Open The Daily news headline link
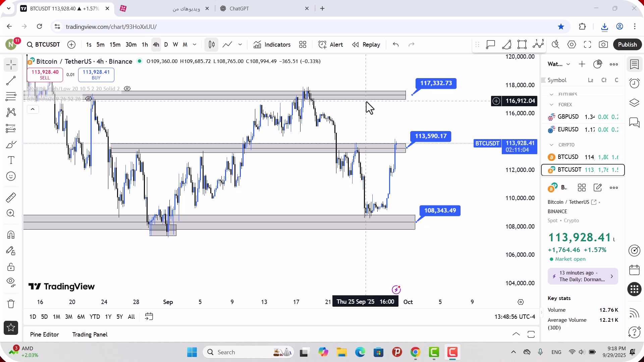Viewport: 644px width, 362px height. coord(583,276)
